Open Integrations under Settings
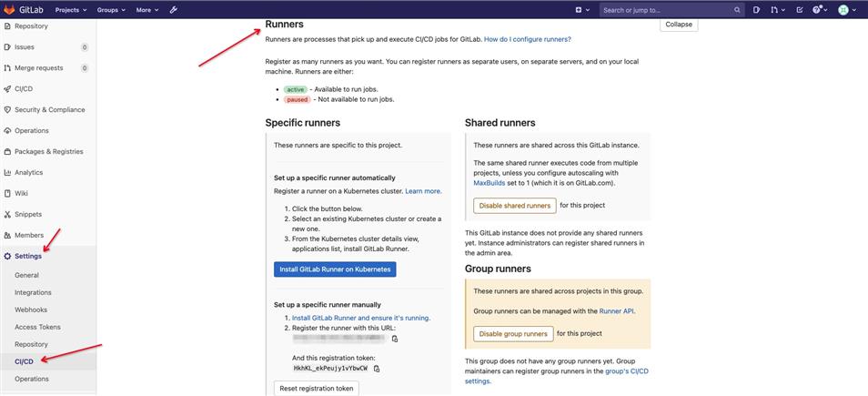This screenshot has width=868, height=396. click(33, 292)
